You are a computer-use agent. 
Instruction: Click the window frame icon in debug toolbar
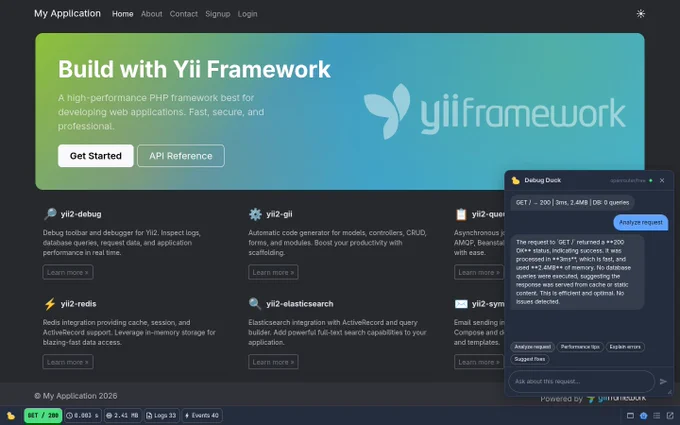pyautogui.click(x=630, y=415)
